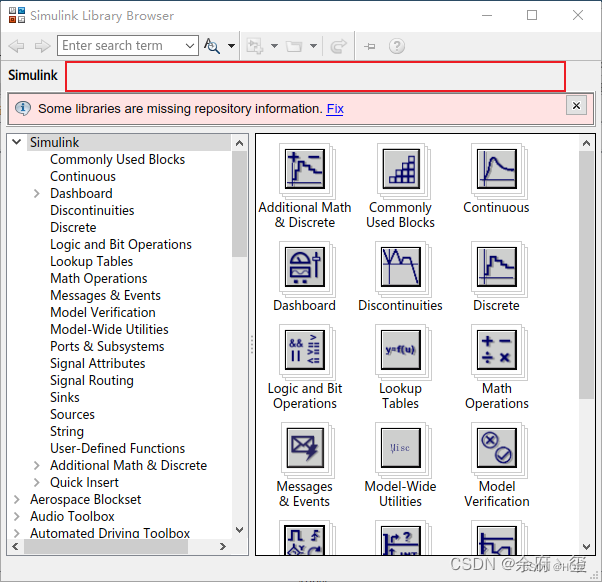The width and height of the screenshot is (602, 582).
Task: Select Sinks in the library tree
Action: tap(65, 397)
